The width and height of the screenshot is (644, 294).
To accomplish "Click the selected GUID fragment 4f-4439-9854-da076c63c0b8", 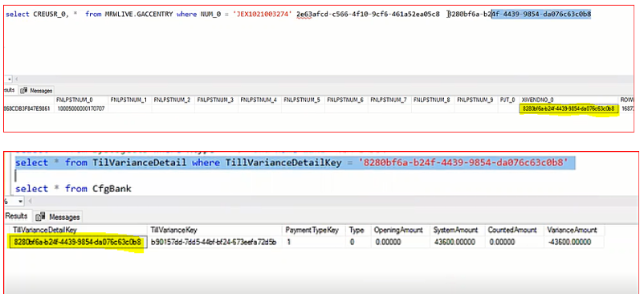I will 541,14.
